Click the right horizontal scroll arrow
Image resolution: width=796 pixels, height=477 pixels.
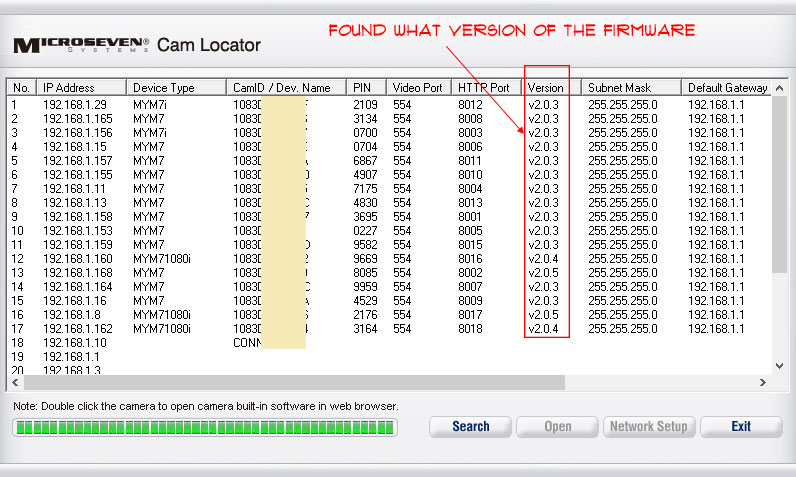click(762, 383)
